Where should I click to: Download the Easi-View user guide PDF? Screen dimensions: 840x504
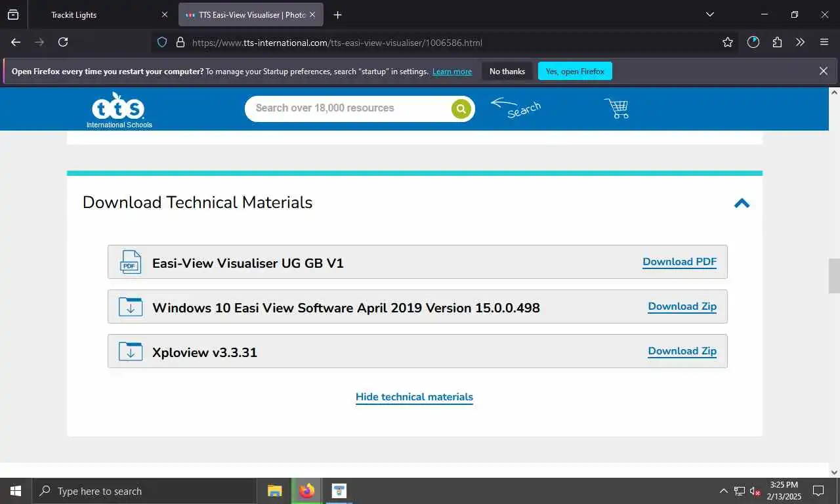click(679, 262)
